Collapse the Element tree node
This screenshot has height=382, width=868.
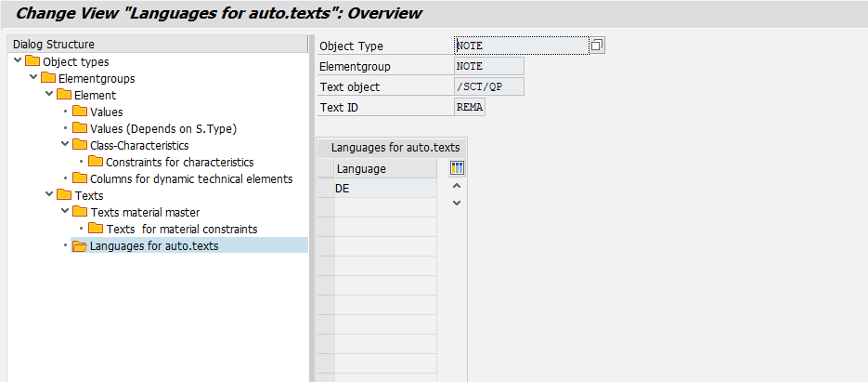point(49,95)
